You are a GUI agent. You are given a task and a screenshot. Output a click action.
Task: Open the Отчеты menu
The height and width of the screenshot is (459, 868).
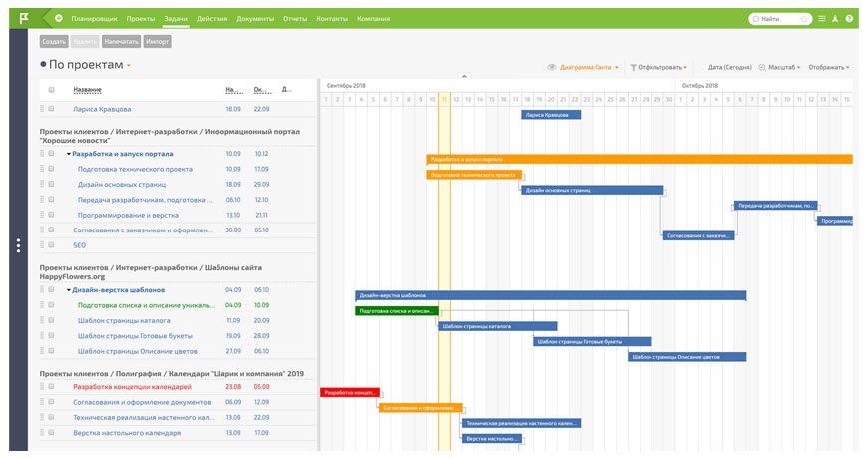tap(295, 18)
